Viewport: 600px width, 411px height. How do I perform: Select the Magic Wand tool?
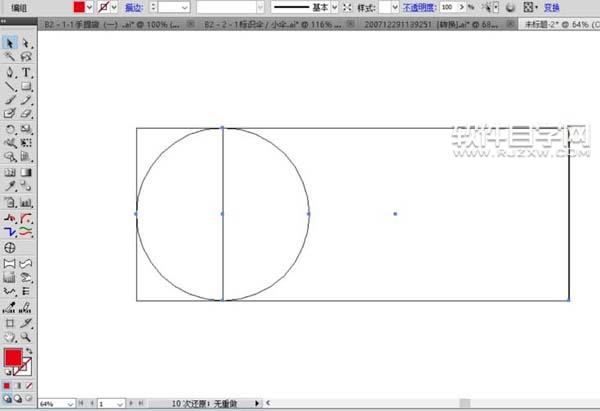10,57
